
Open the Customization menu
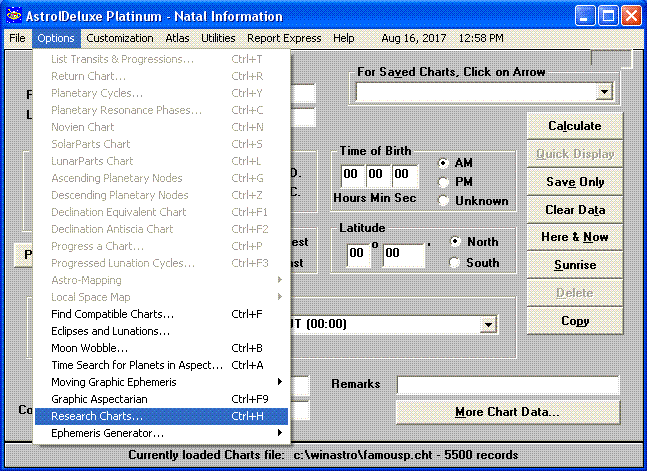point(120,38)
